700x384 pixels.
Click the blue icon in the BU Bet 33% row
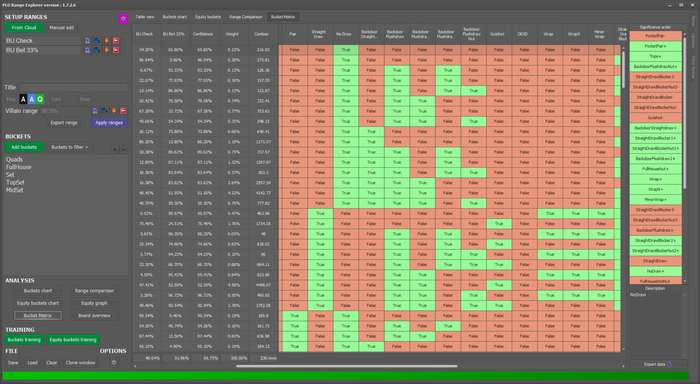pos(96,50)
